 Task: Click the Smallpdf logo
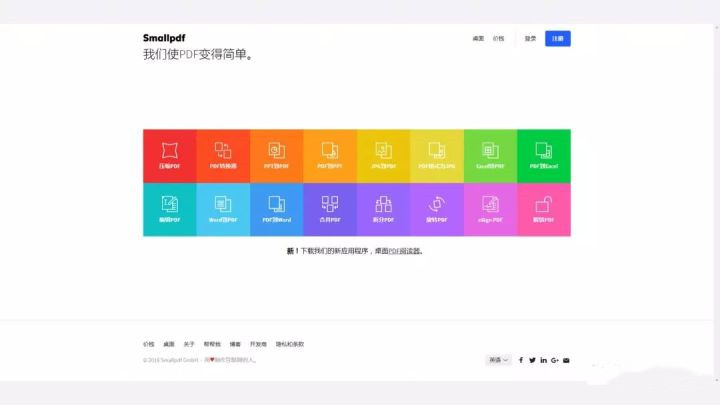pos(164,38)
